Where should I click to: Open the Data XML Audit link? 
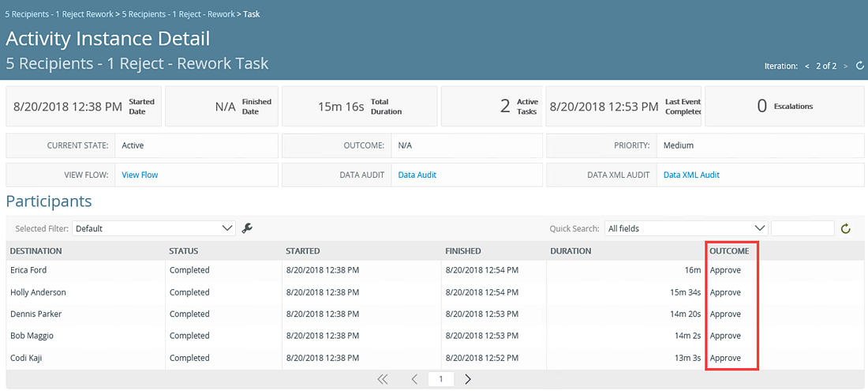pyautogui.click(x=691, y=175)
